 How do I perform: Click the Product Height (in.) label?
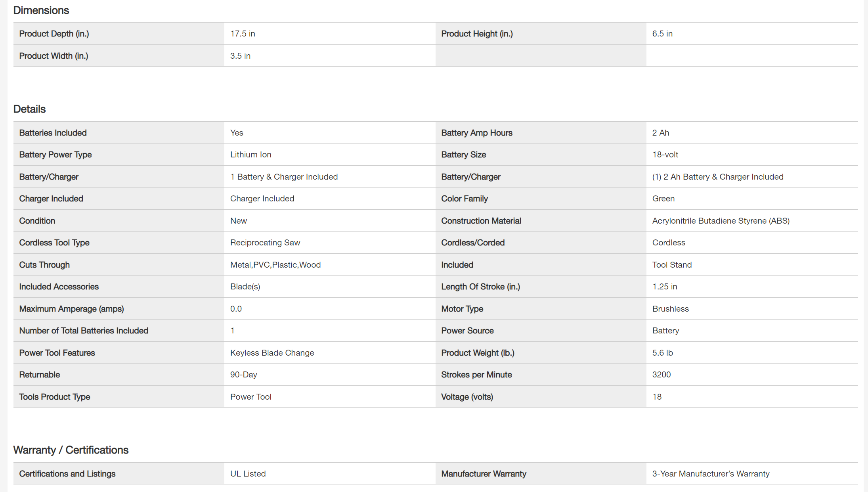coord(477,34)
